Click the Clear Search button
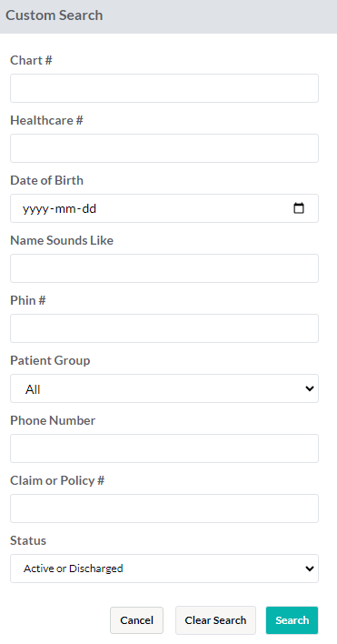This screenshot has width=337, height=644. click(x=215, y=620)
